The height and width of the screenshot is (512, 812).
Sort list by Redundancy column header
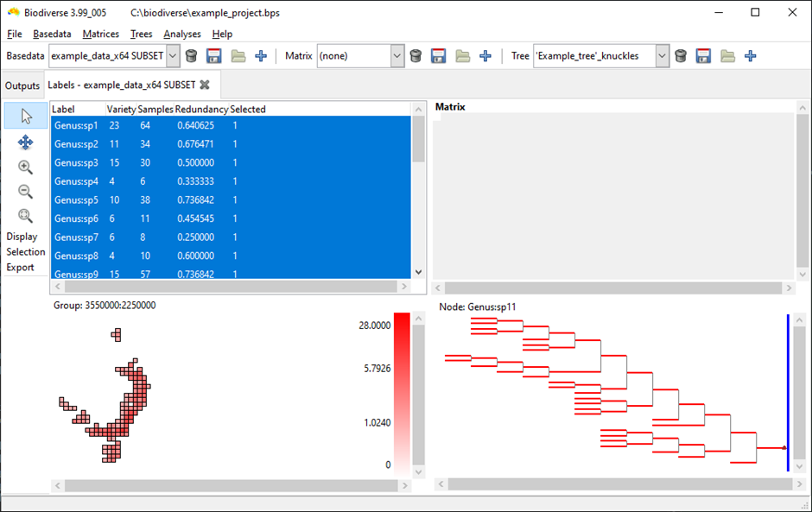click(201, 110)
